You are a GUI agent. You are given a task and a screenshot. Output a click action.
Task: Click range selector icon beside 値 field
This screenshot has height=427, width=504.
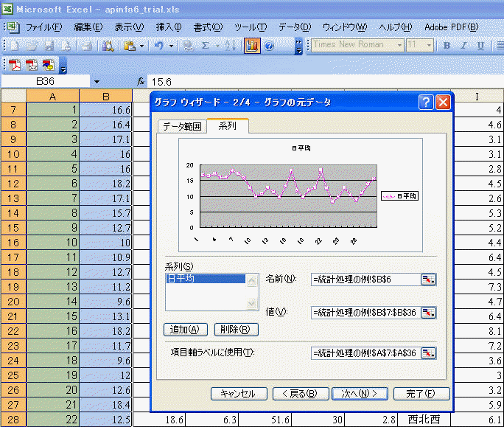[x=428, y=312]
